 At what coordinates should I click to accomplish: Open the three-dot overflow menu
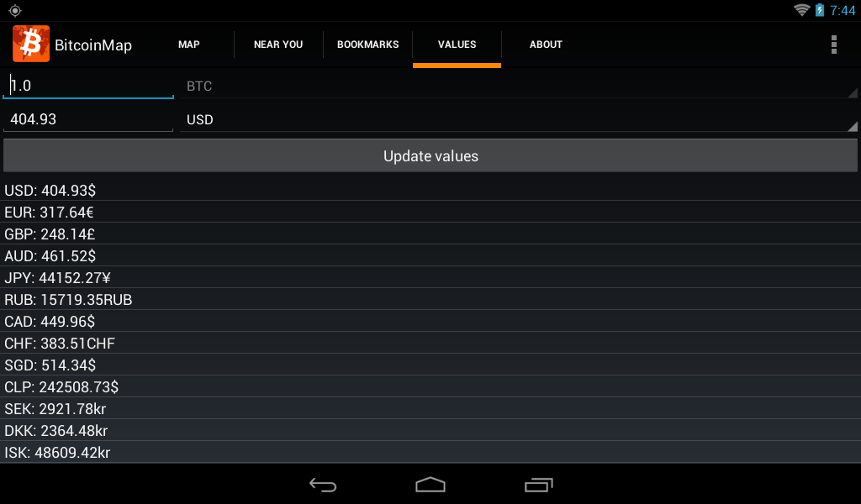(x=833, y=45)
